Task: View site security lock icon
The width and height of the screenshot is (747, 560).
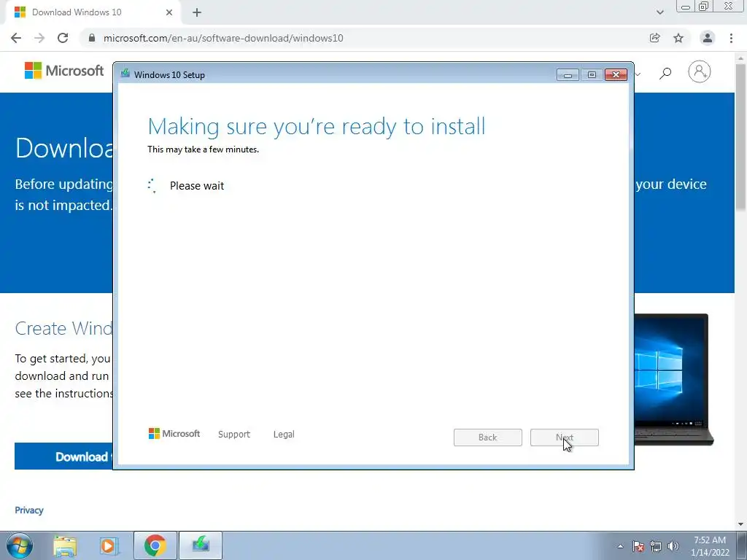Action: [x=92, y=38]
